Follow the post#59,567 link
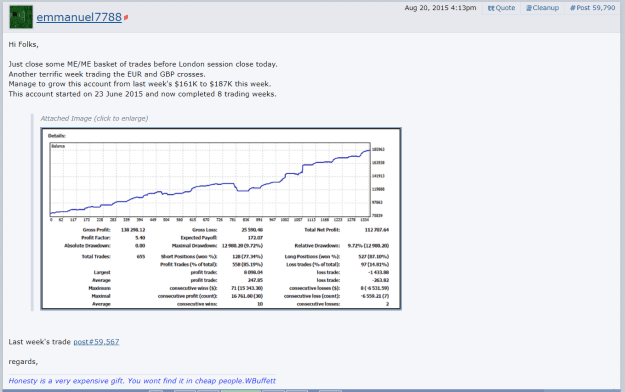This screenshot has height=392, width=625. point(96,342)
